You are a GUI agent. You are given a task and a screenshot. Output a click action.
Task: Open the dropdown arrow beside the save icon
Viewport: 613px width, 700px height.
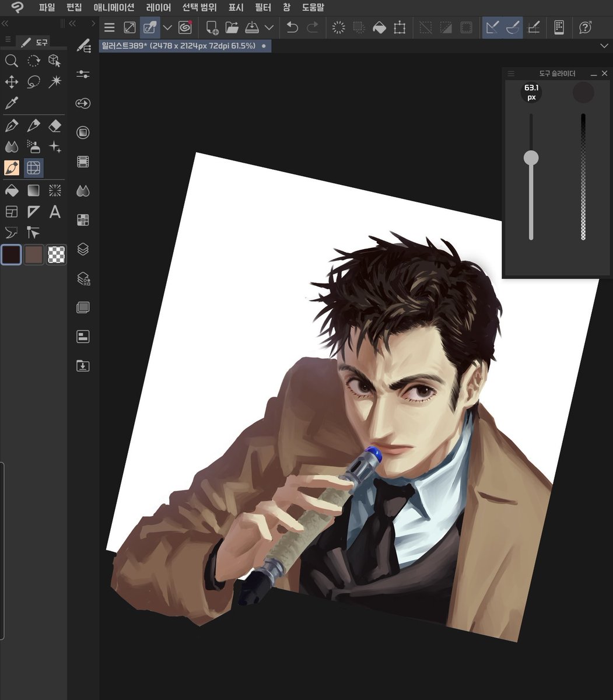coord(269,27)
